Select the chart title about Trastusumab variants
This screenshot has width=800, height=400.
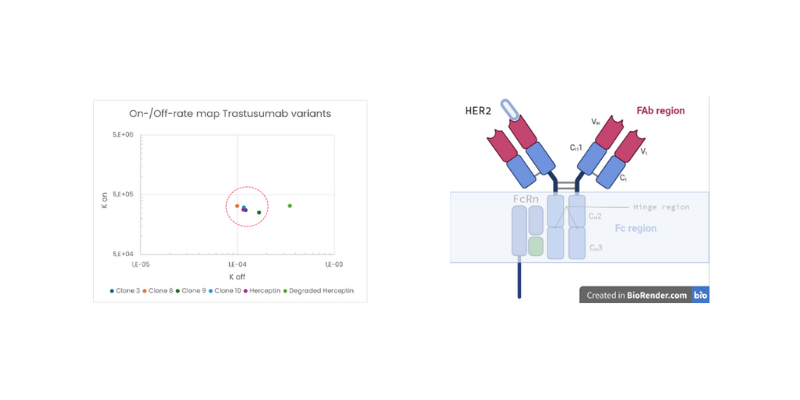click(x=230, y=113)
